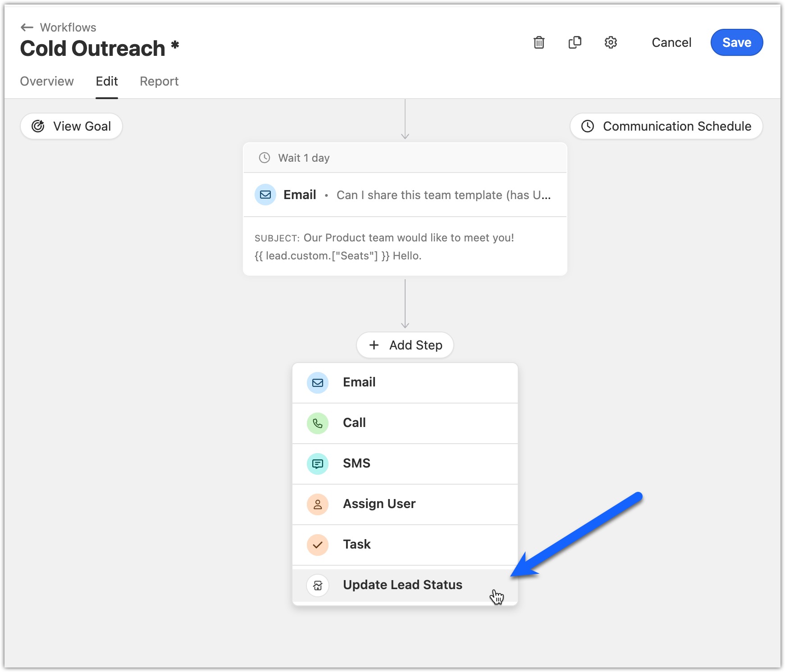Click the SMS chat bubble icon

click(318, 463)
